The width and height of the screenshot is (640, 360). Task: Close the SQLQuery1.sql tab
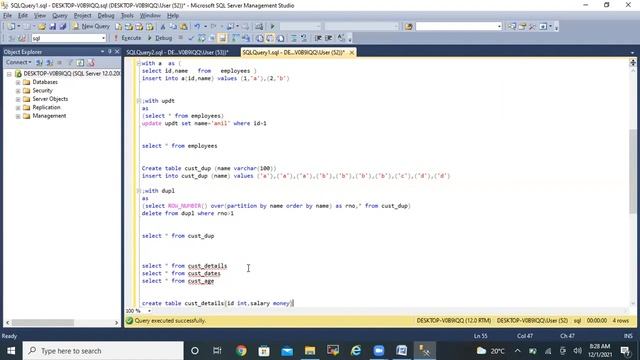(351, 52)
